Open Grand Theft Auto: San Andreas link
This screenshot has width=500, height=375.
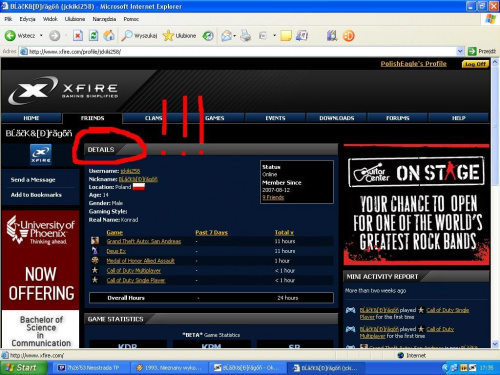pyautogui.click(x=144, y=241)
